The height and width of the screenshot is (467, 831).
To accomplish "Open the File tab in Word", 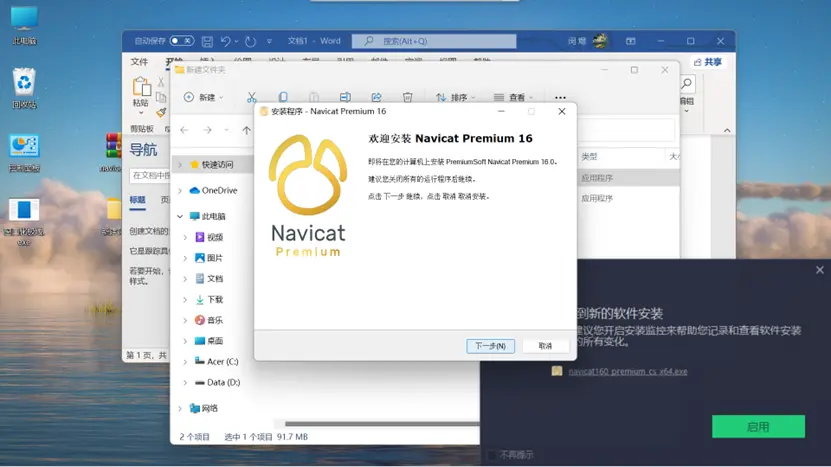I will [139, 62].
